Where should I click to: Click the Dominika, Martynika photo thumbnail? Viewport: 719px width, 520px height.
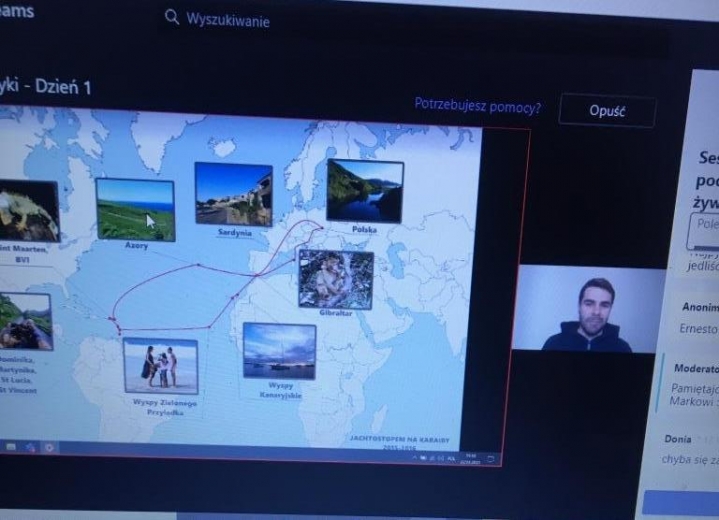pos(25,321)
